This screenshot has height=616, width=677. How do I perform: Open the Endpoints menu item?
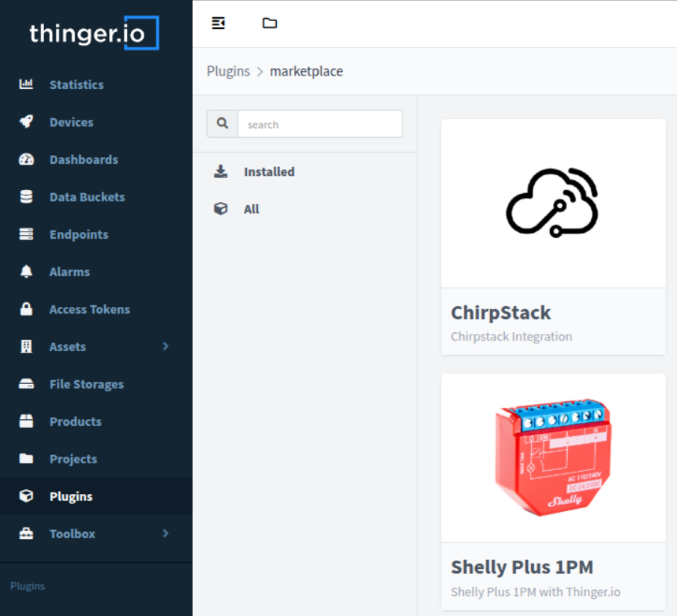(x=79, y=234)
